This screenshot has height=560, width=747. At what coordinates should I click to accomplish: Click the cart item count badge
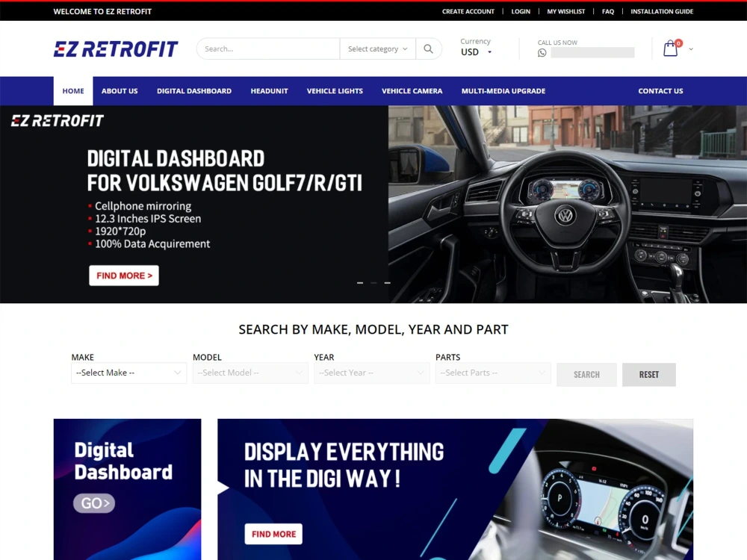pyautogui.click(x=678, y=43)
